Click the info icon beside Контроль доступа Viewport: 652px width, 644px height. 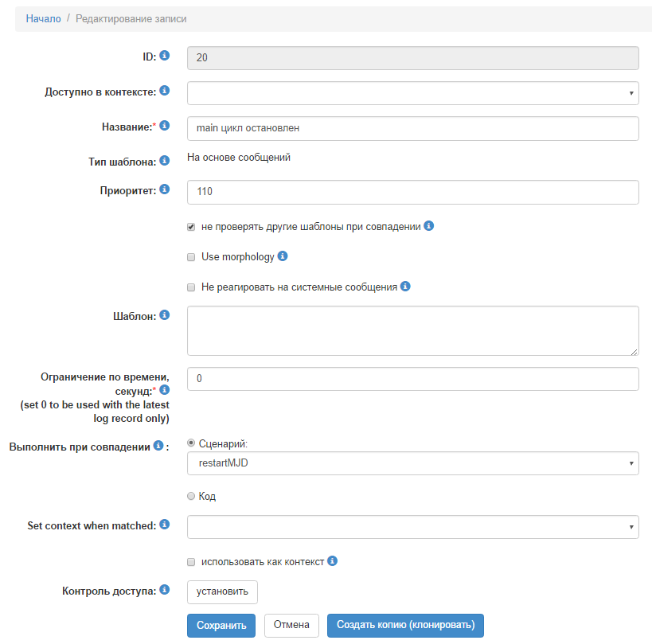[x=164, y=587]
